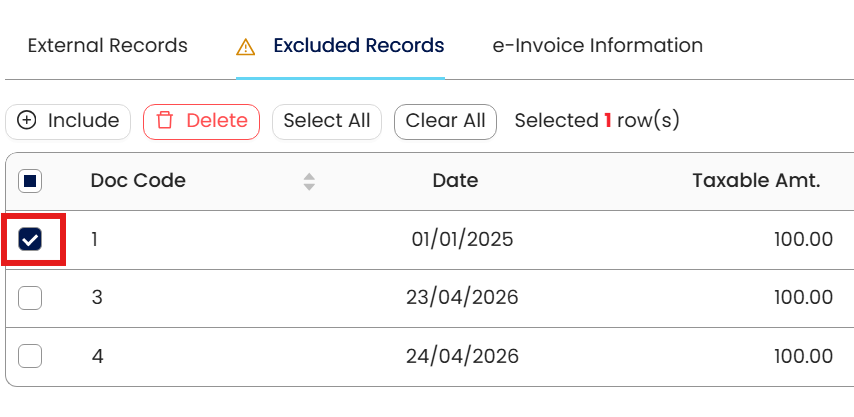
Task: Check the checkbox for Doc Code 3
Action: [x=30, y=297]
